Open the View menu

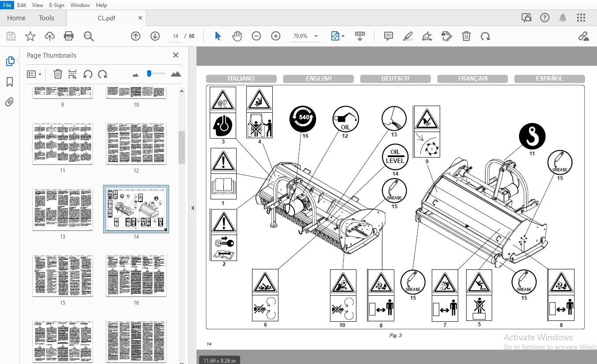click(38, 5)
